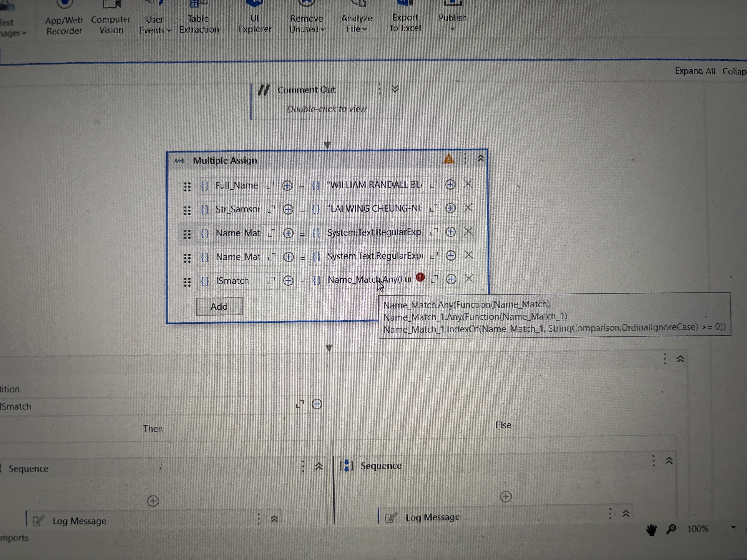Click the orange warning icon on Multiple Assign
The image size is (747, 560).
(x=449, y=159)
